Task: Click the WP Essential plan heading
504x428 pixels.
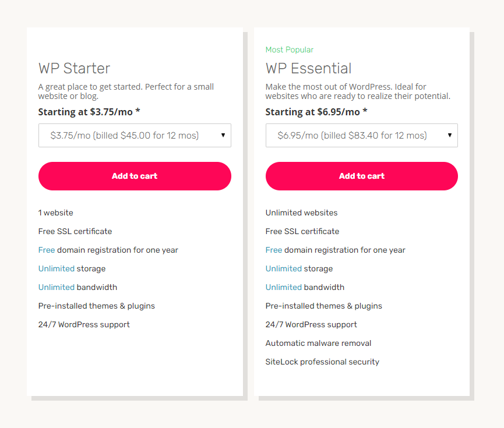Action: pyautogui.click(x=308, y=68)
